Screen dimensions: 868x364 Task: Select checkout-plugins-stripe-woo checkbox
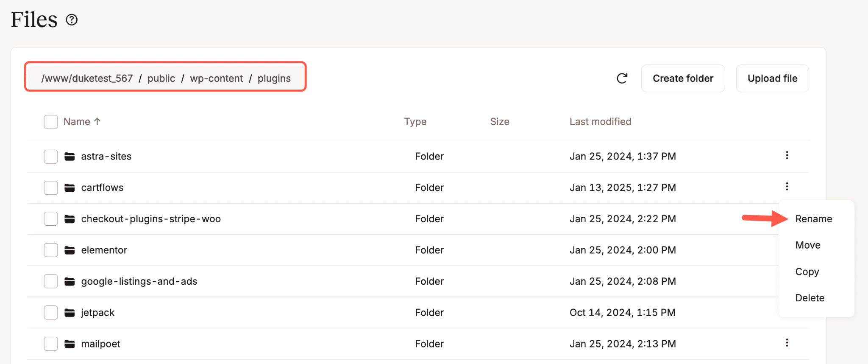click(x=51, y=219)
